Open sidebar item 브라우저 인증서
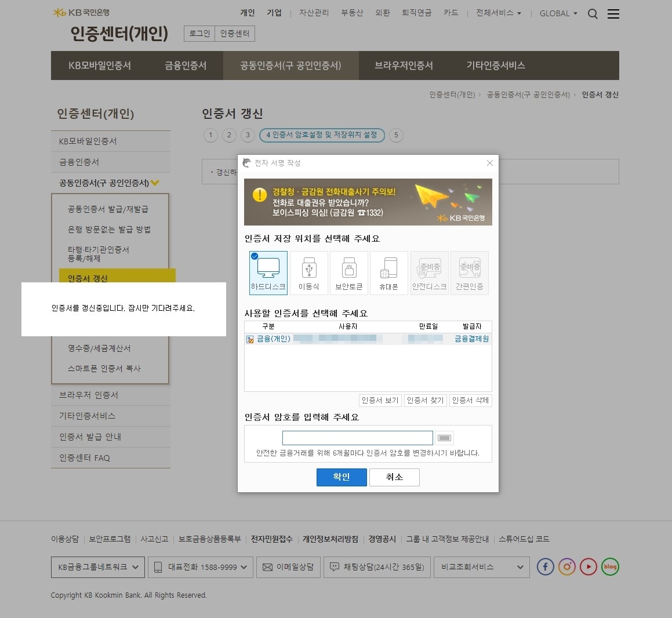The width and height of the screenshot is (672, 618). point(111,395)
